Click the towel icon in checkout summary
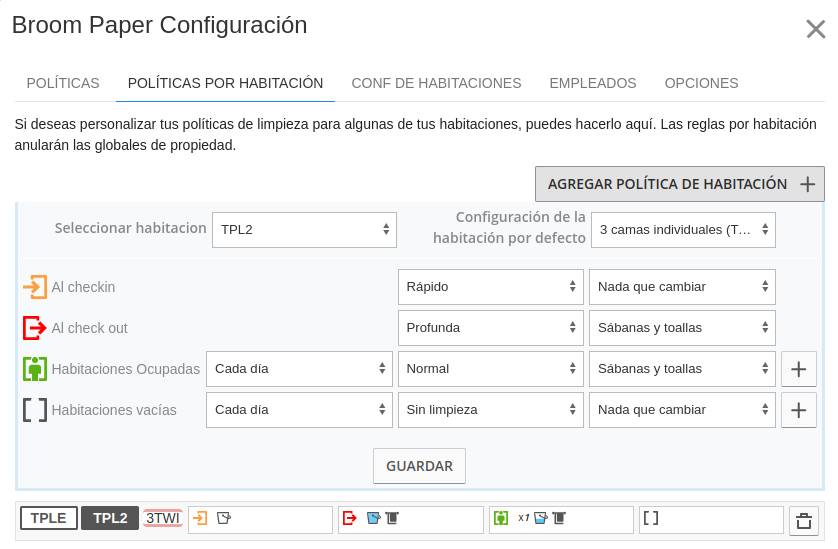This screenshot has height=549, width=838. pyautogui.click(x=392, y=517)
